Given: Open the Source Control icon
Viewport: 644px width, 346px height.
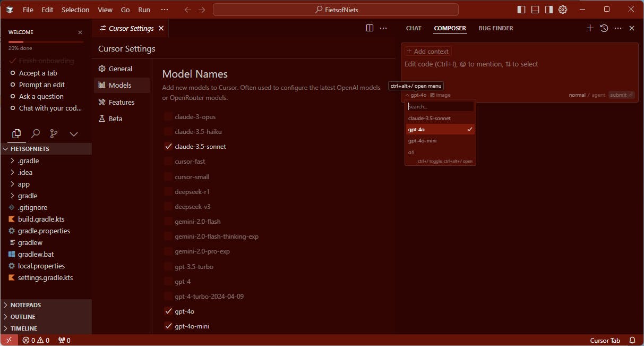Looking at the screenshot, I should point(54,134).
